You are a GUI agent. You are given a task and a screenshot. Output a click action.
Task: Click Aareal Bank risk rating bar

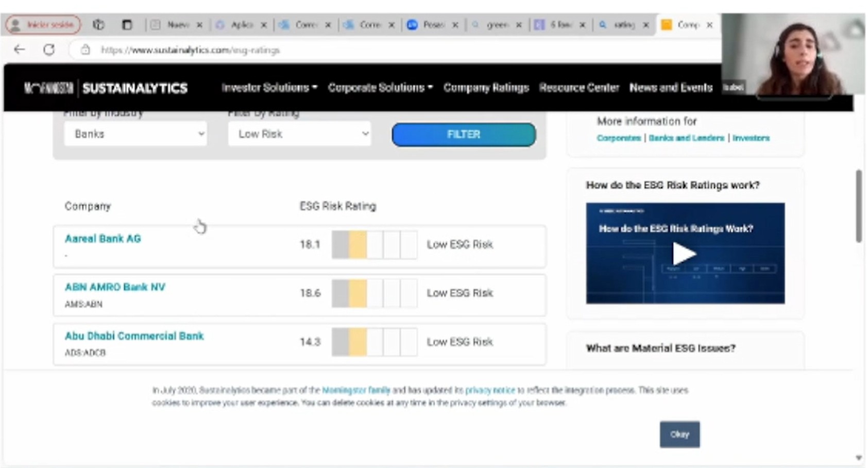tap(375, 244)
